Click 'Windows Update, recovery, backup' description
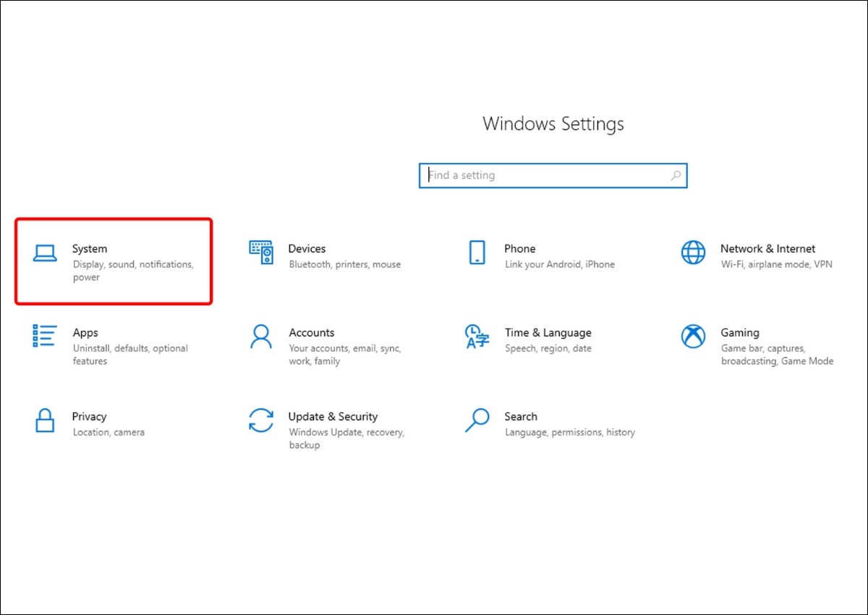 [x=346, y=438]
